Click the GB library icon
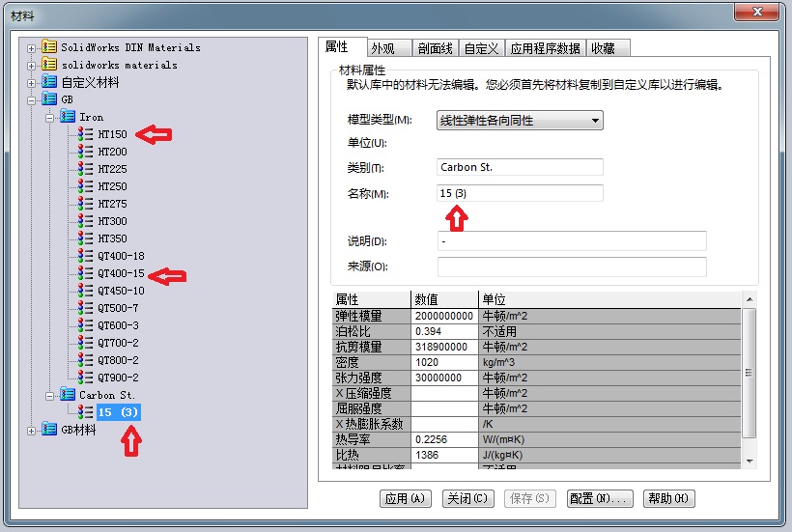792x532 pixels. [x=49, y=98]
